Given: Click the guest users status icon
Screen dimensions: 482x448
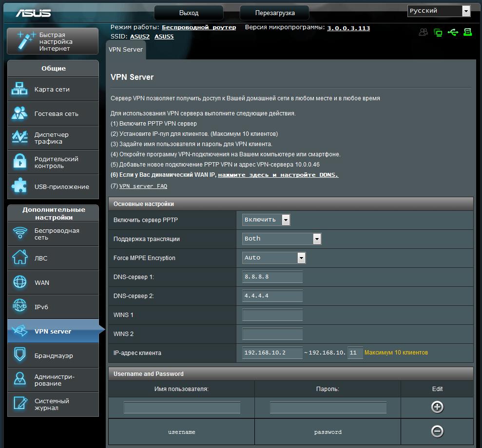Looking at the screenshot, I should tap(424, 32).
